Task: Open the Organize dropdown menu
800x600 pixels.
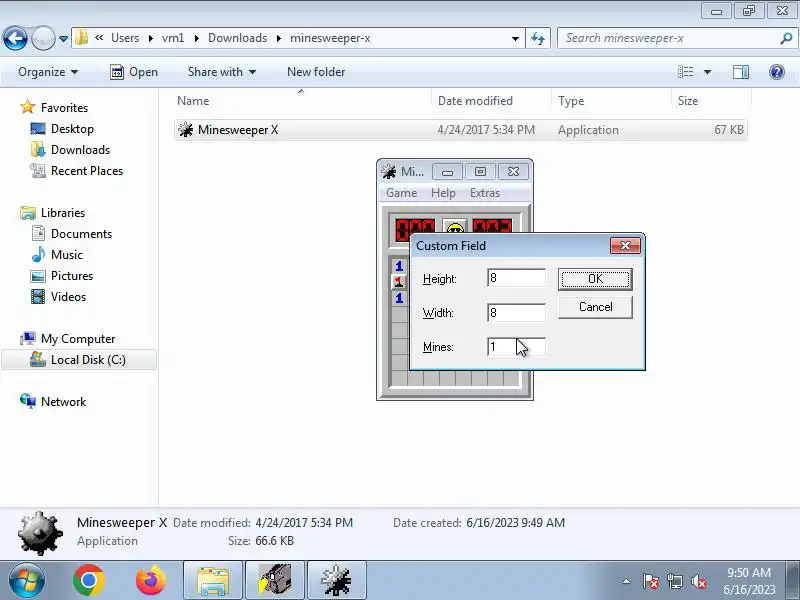Action: pyautogui.click(x=48, y=72)
